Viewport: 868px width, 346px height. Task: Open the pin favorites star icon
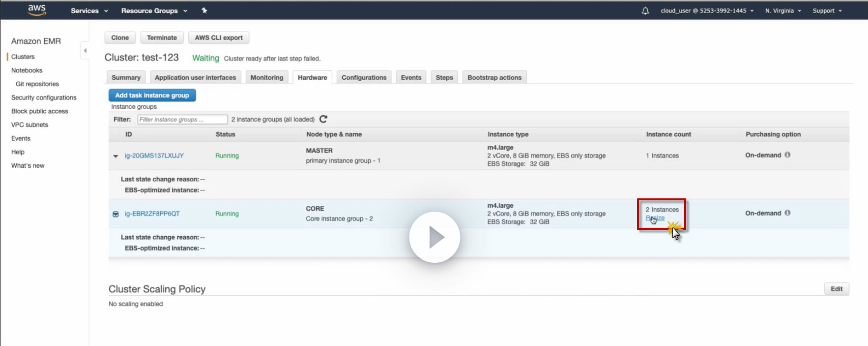coord(204,10)
